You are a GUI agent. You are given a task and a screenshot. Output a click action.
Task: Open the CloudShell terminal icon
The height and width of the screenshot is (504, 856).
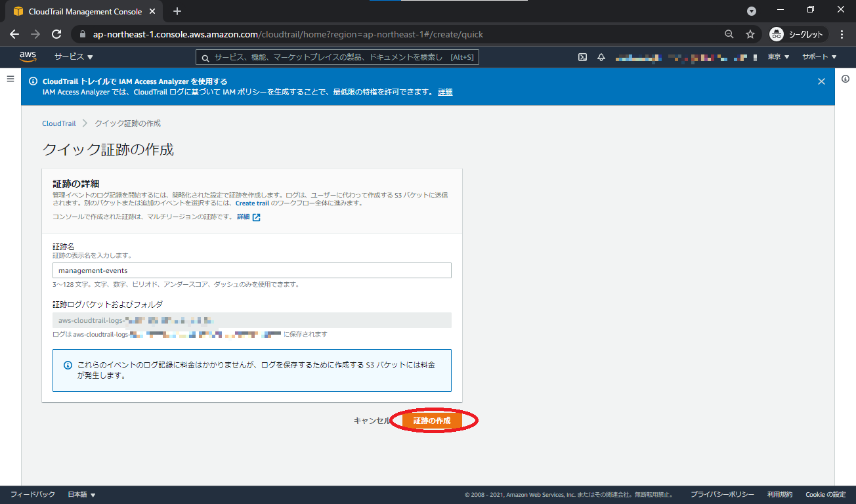[x=582, y=57]
